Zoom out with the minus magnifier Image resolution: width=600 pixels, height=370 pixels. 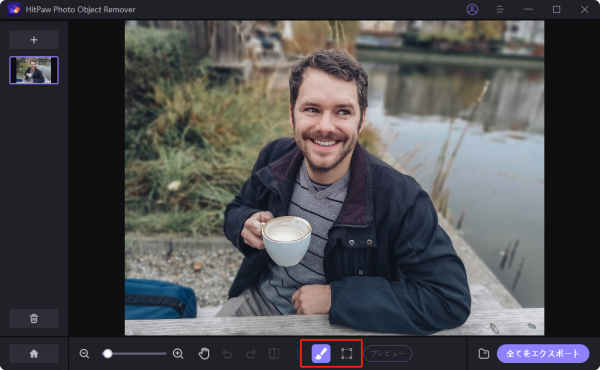click(84, 354)
